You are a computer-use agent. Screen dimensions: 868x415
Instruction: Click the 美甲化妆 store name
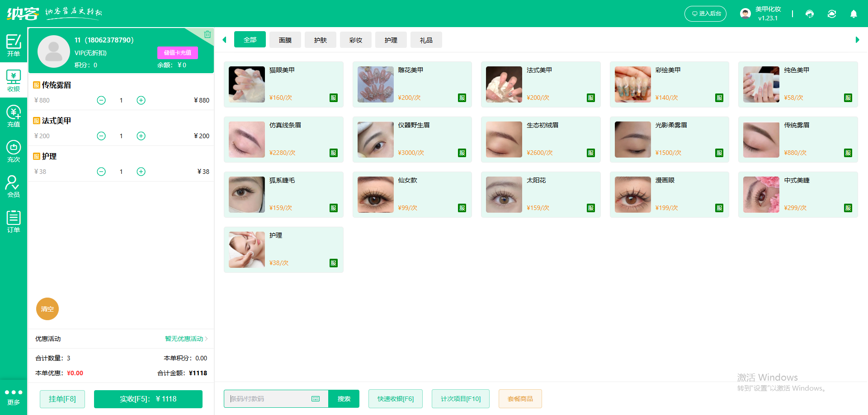click(768, 9)
